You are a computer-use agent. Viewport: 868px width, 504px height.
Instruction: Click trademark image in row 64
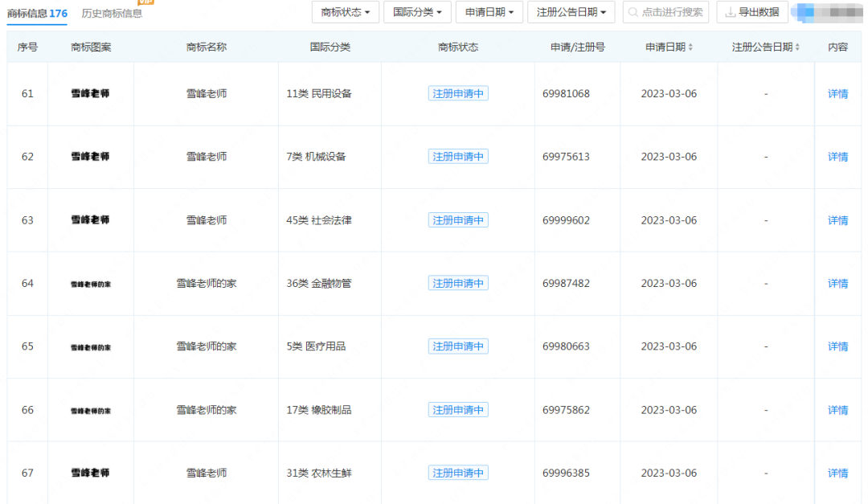tap(91, 284)
